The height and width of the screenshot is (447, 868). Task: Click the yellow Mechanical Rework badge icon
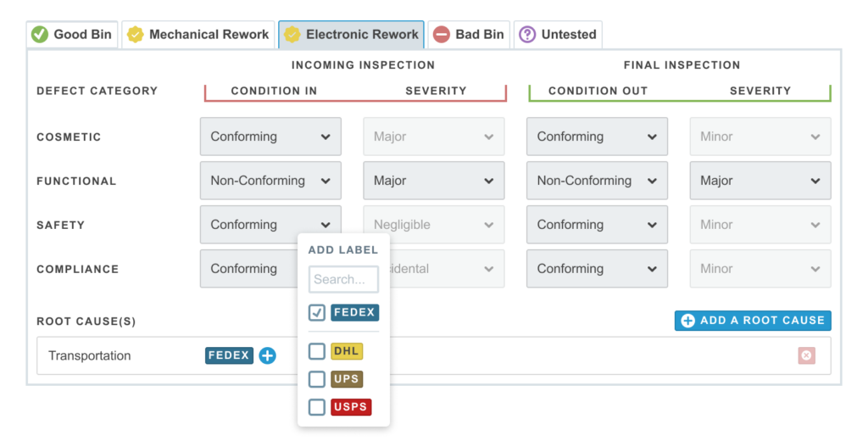pos(135,35)
